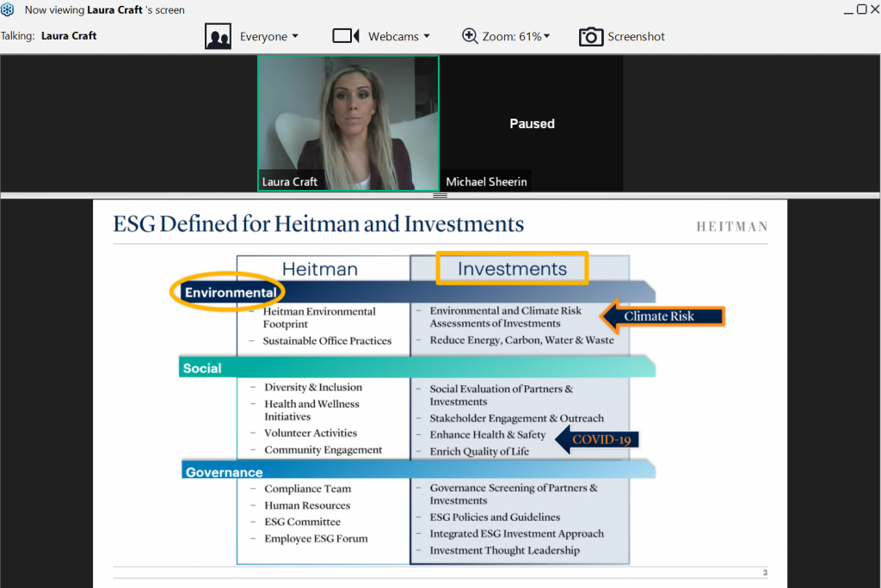Click "Integrated ESG Investment Approach" bullet
881x588 pixels.
point(517,534)
